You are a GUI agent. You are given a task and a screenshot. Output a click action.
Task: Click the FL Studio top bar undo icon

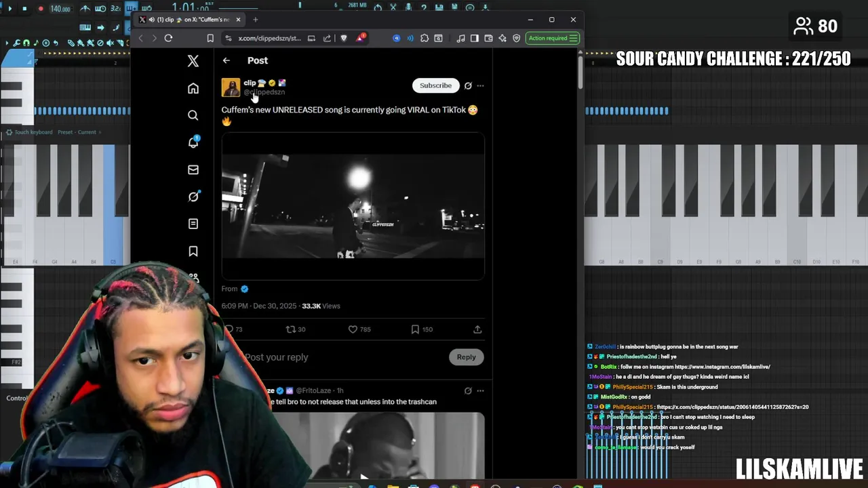pos(378,7)
